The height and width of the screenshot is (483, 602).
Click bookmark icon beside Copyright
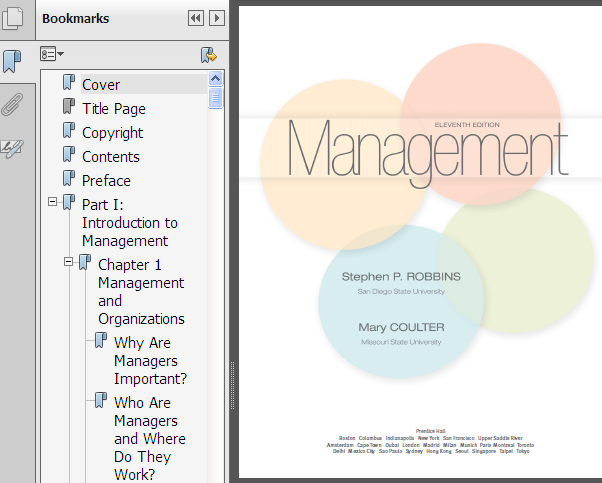point(69,131)
